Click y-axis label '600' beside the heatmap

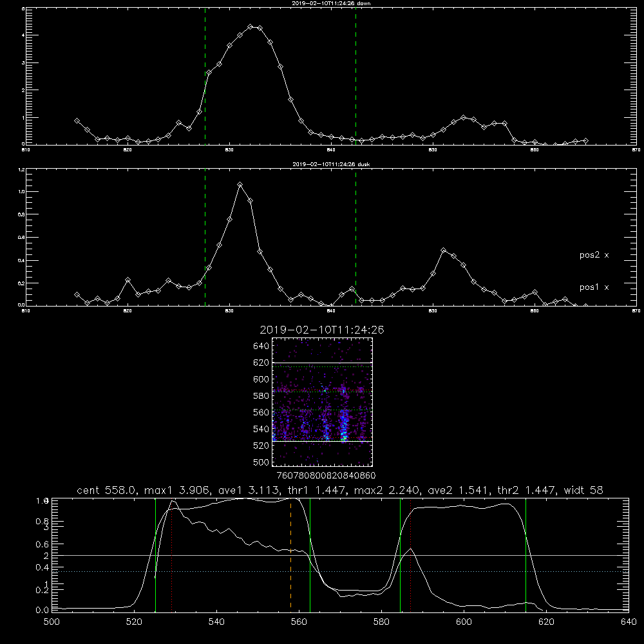(261, 379)
